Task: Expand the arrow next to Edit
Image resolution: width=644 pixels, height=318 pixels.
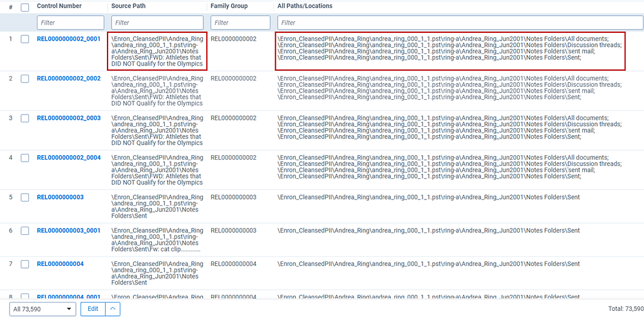Action: (113, 309)
